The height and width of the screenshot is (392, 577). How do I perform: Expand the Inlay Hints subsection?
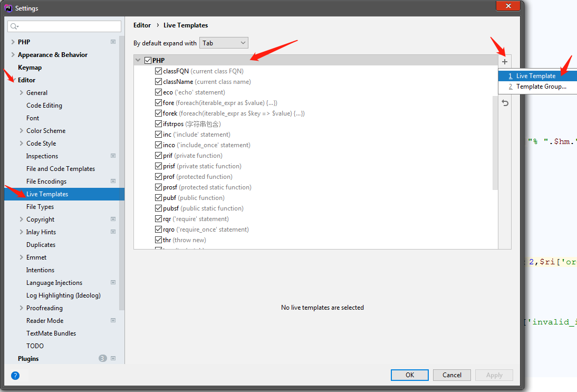pos(21,232)
